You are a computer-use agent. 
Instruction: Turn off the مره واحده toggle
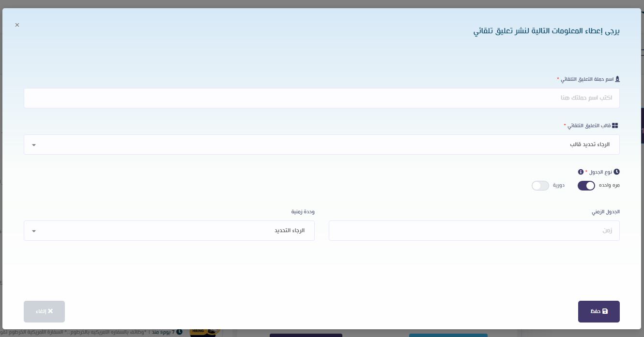(586, 186)
